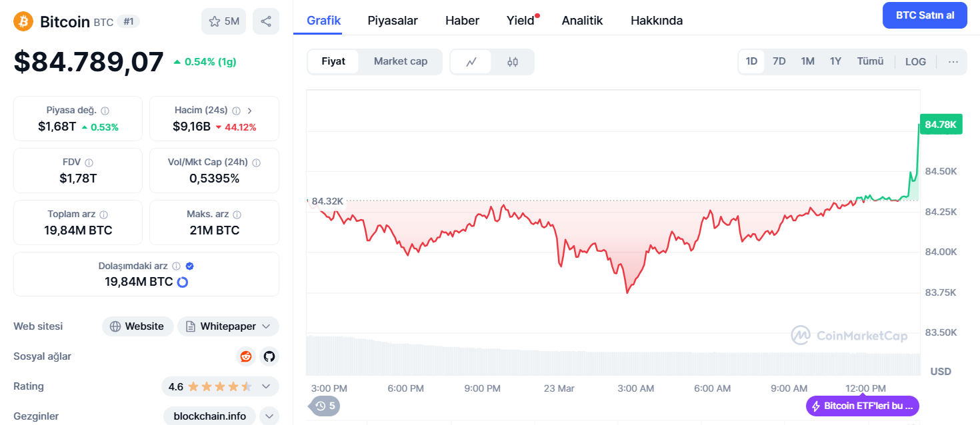Click the share icon button
The image size is (980, 425).
(266, 21)
